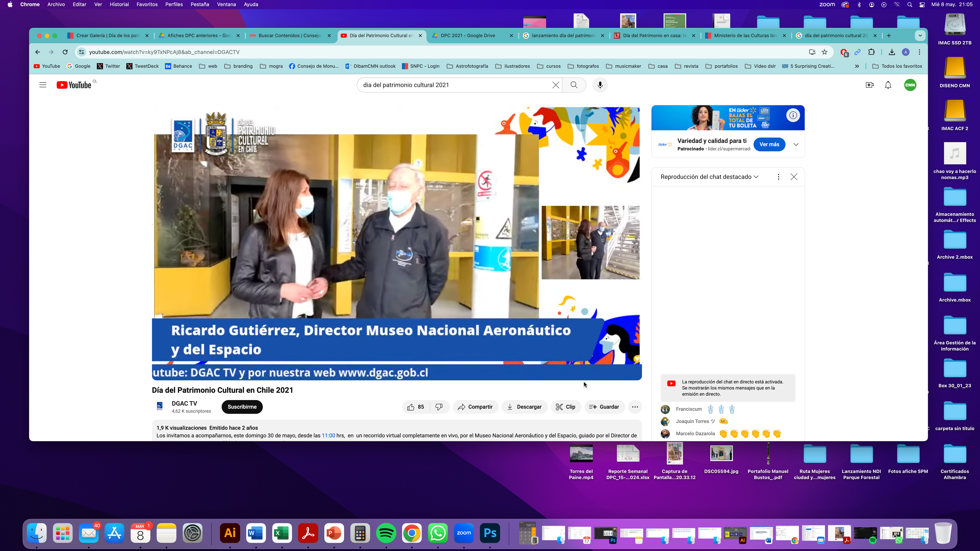Screen dimensions: 980x551
Task: Open Chrome extensions puzzle icon
Action: click(871, 52)
